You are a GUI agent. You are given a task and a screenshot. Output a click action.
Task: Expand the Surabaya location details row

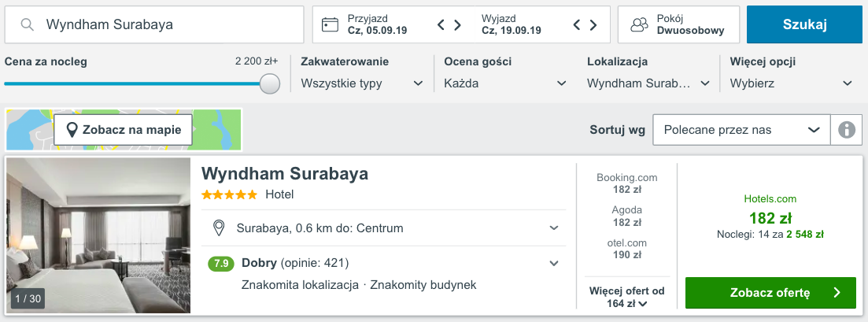[554, 228]
